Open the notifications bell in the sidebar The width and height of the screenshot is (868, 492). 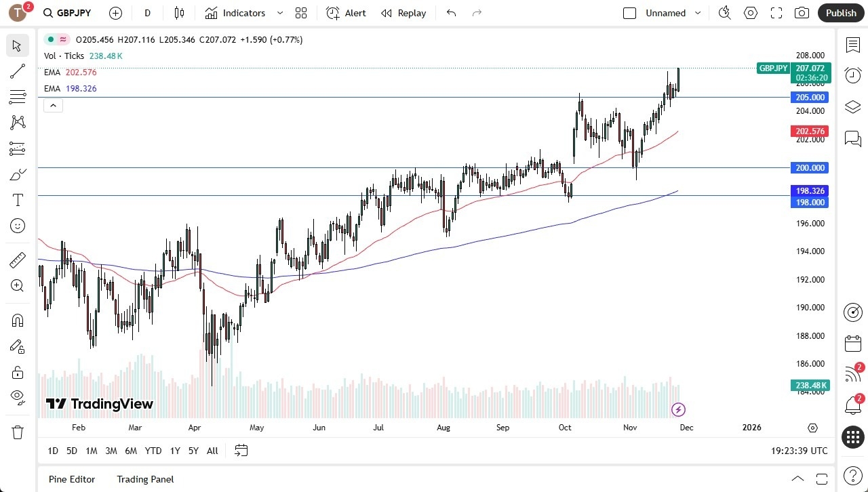(852, 405)
